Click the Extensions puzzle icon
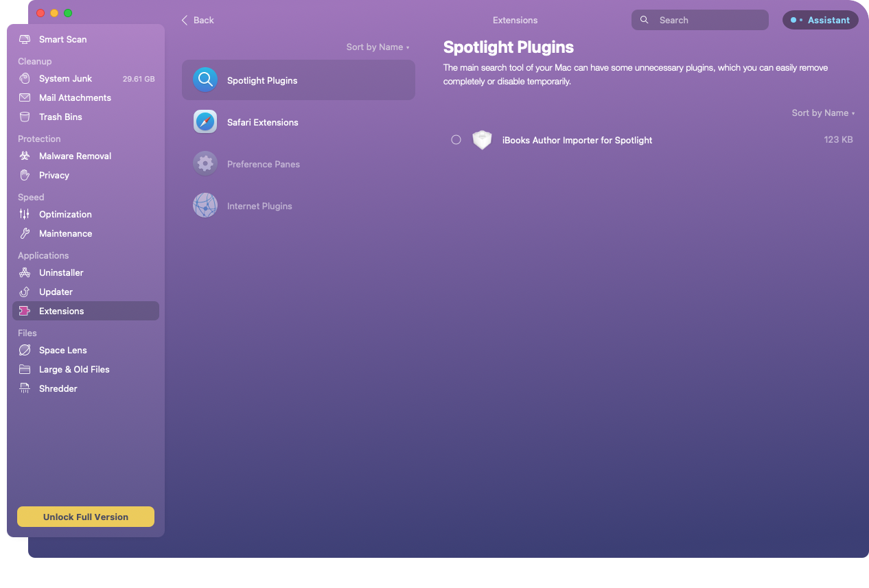The image size is (869, 588). click(25, 311)
